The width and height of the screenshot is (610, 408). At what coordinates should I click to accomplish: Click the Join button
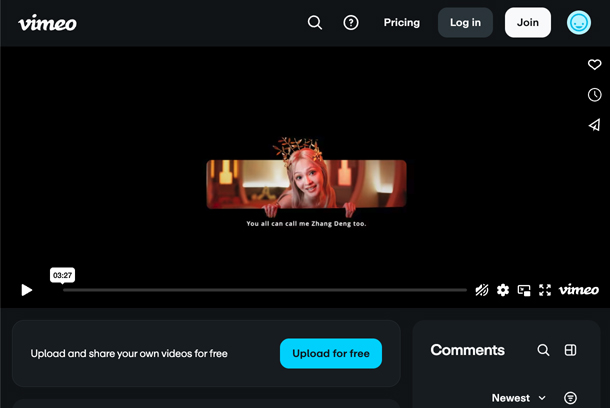pos(528,23)
